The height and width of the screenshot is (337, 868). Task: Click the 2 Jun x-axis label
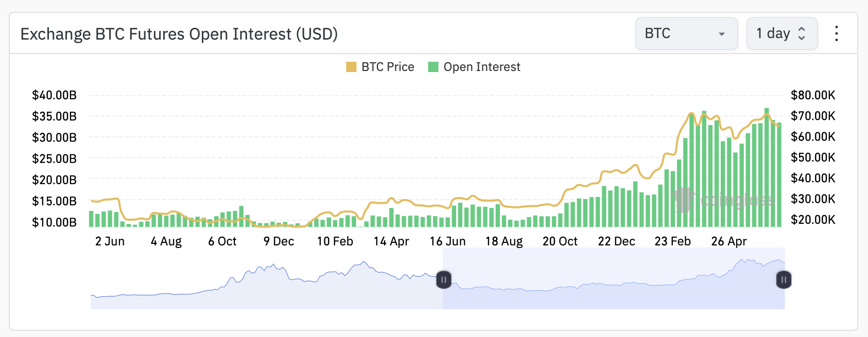pyautogui.click(x=110, y=241)
